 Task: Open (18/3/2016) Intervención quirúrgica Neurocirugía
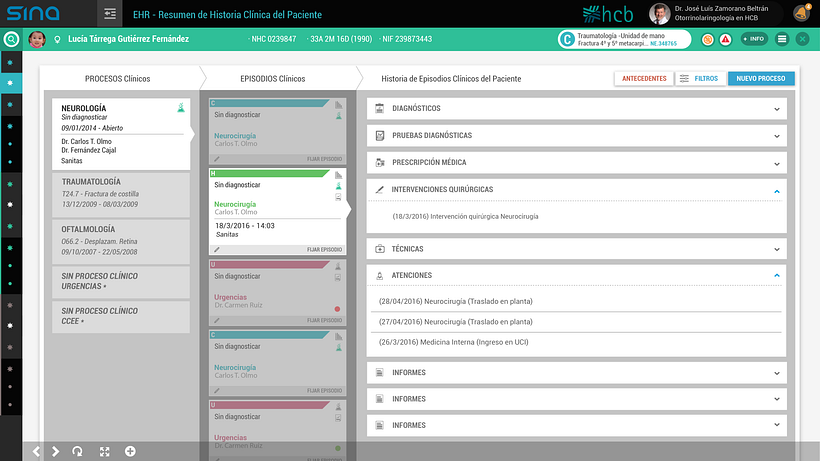click(465, 216)
